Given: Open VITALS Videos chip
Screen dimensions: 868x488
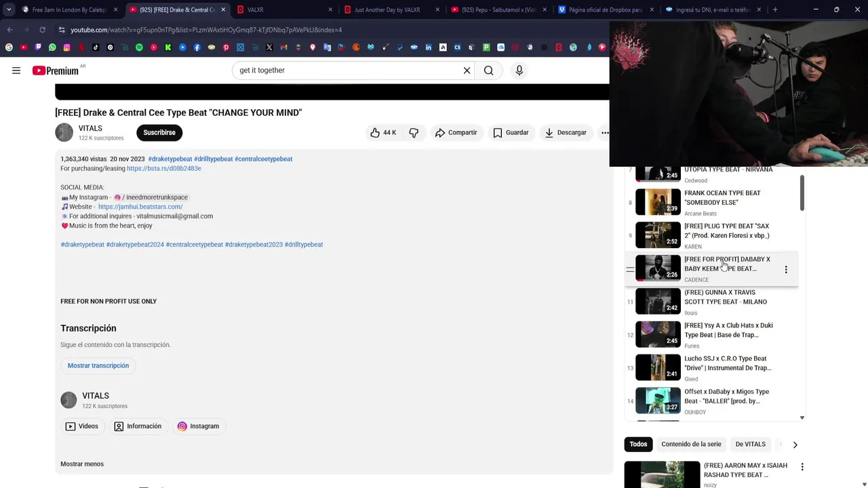Looking at the screenshot, I should pos(82,426).
